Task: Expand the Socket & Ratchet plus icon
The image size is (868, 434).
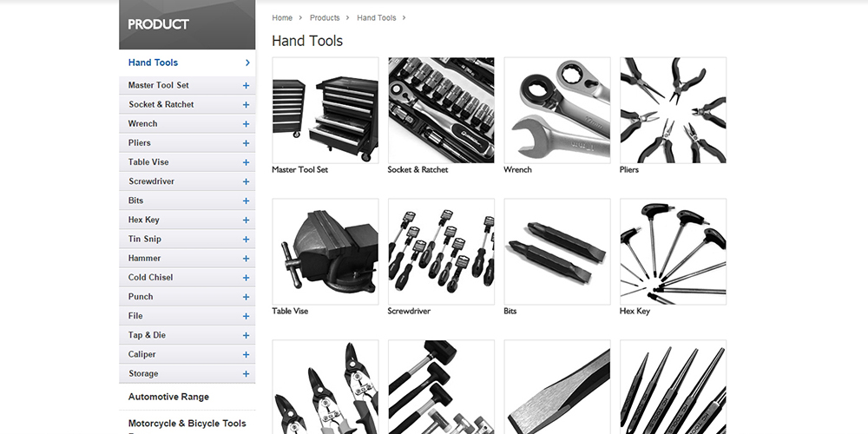Action: click(x=246, y=105)
